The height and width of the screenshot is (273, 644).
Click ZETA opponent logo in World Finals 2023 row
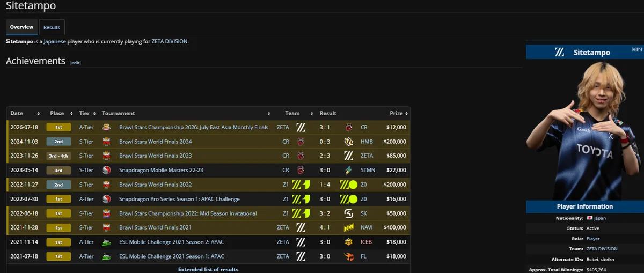click(349, 156)
